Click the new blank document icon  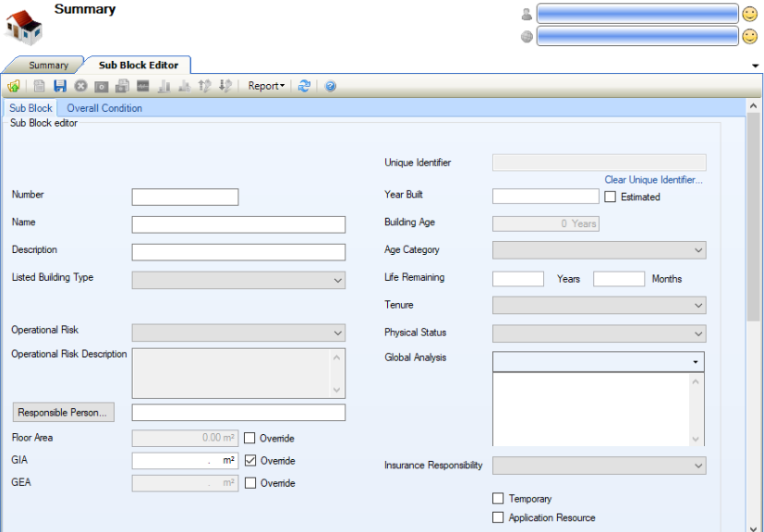(x=39, y=86)
